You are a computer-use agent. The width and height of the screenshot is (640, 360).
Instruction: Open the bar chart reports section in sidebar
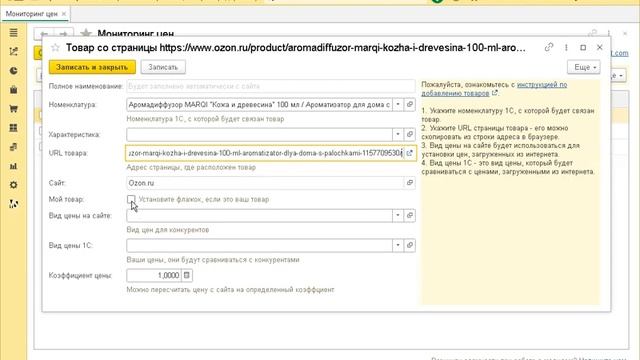click(x=13, y=166)
